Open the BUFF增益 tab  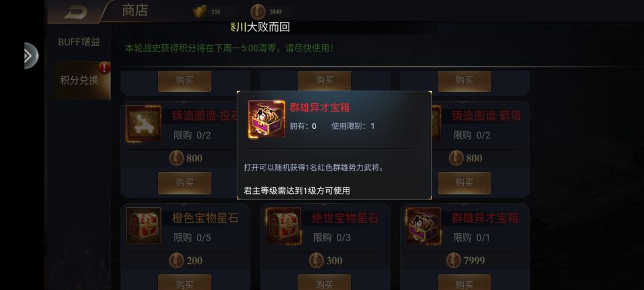tap(79, 42)
